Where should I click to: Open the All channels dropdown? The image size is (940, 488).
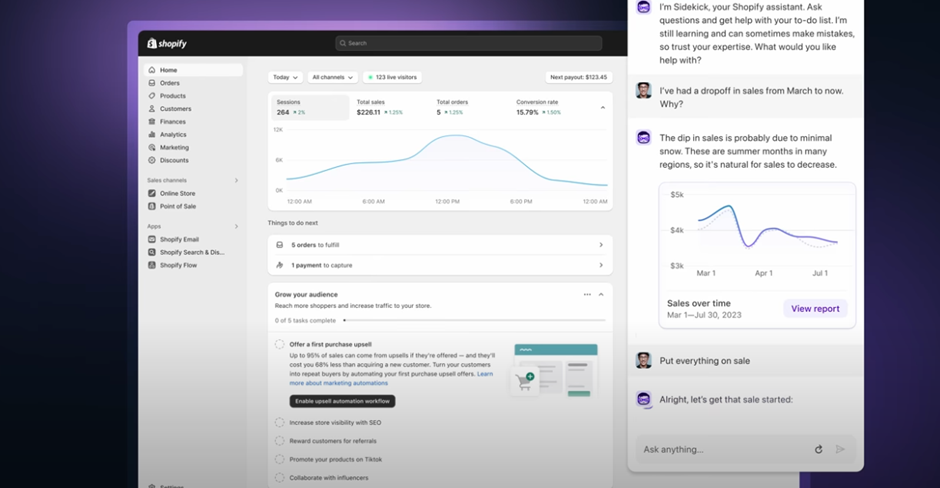[333, 77]
